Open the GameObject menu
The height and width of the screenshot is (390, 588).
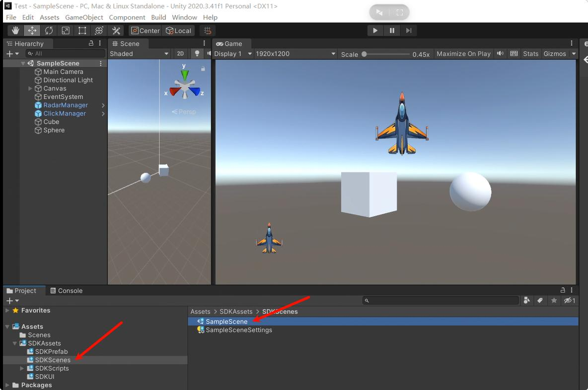tap(84, 17)
